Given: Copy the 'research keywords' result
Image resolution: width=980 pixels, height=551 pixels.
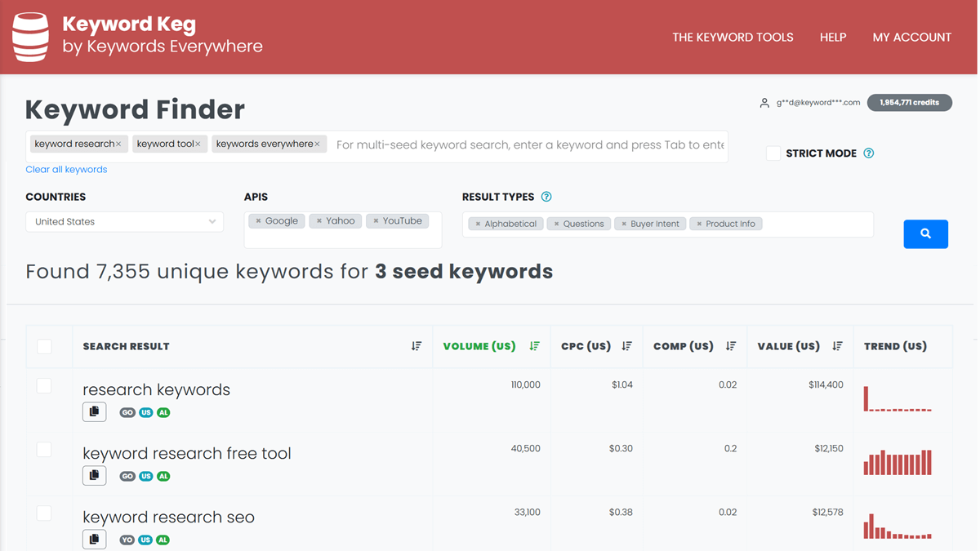Looking at the screenshot, I should 94,411.
